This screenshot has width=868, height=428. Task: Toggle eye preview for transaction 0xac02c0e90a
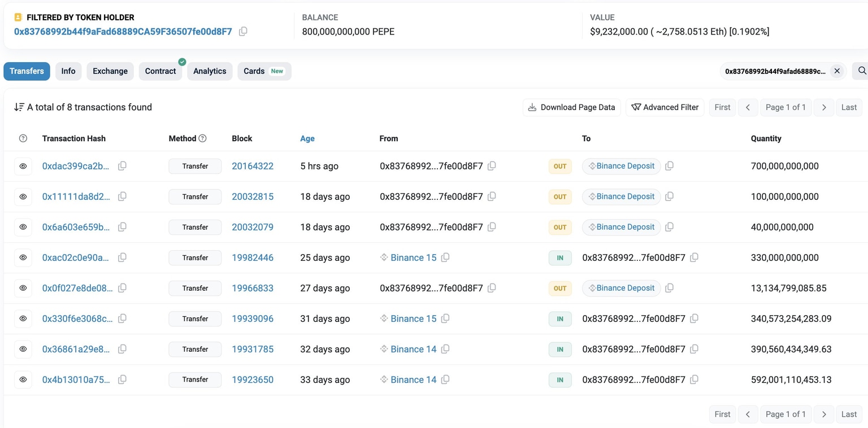tap(23, 257)
